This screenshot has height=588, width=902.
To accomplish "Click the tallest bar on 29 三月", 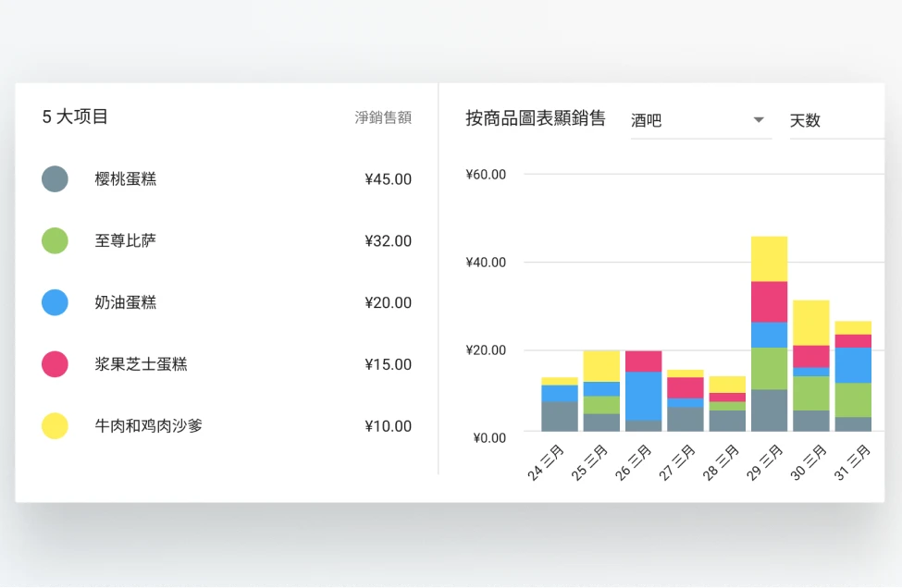I will [769, 333].
